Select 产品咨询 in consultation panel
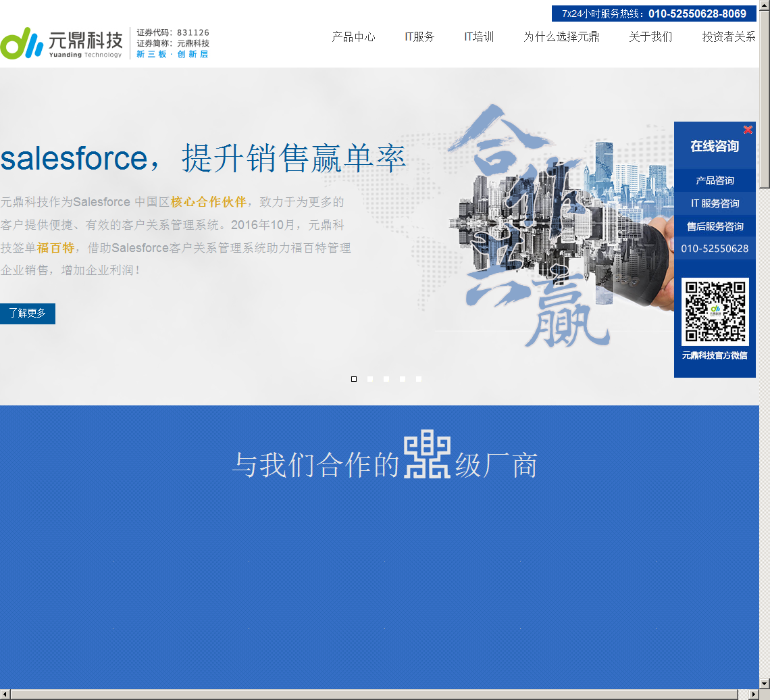This screenshot has width=770, height=700. 715,180
